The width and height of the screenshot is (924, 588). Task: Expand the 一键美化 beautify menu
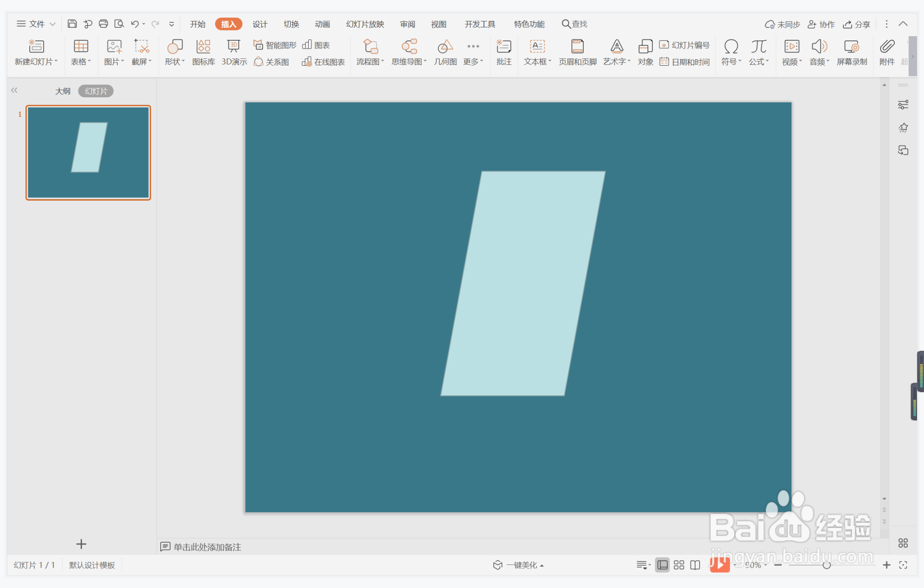[x=520, y=565]
